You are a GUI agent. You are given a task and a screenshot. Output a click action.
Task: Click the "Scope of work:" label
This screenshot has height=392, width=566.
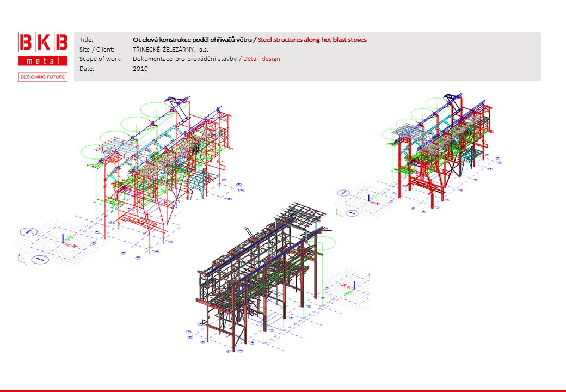click(x=100, y=59)
